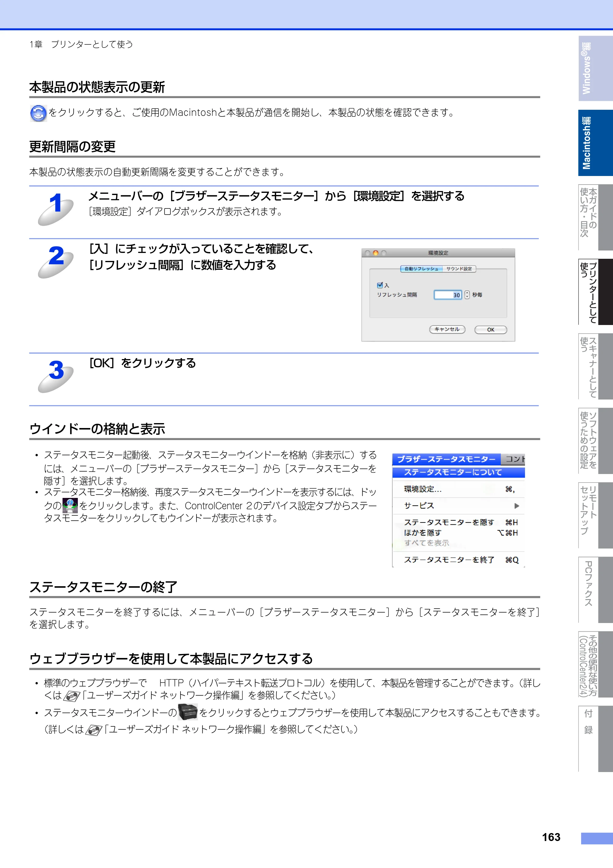Choose ステータスモニターを隠す menu entry

[x=459, y=522]
